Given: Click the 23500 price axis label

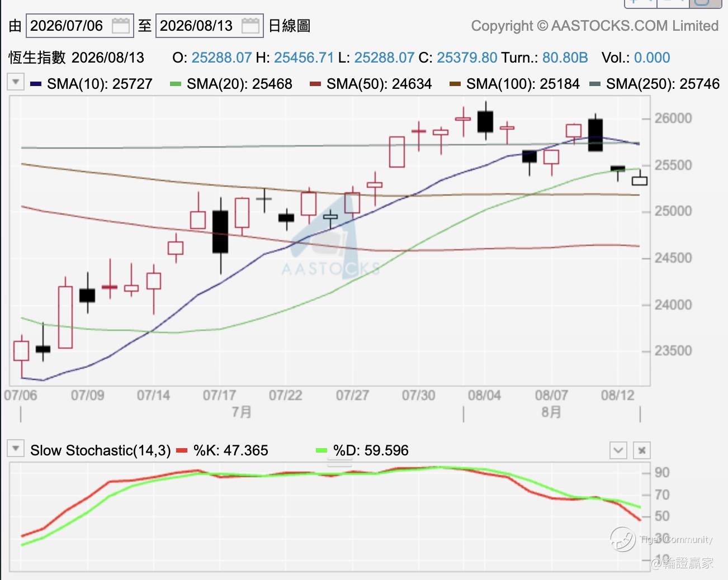Looking at the screenshot, I should tap(673, 351).
